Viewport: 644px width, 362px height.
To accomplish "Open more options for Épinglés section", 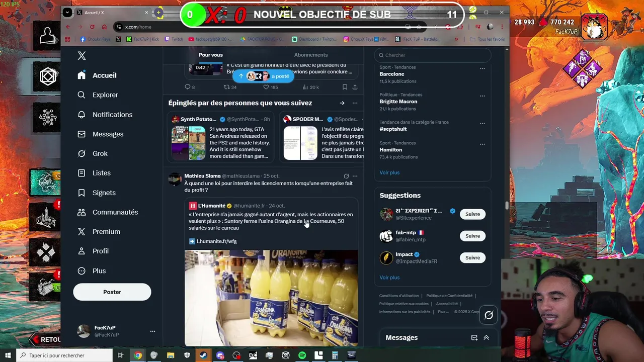I will click(x=355, y=103).
